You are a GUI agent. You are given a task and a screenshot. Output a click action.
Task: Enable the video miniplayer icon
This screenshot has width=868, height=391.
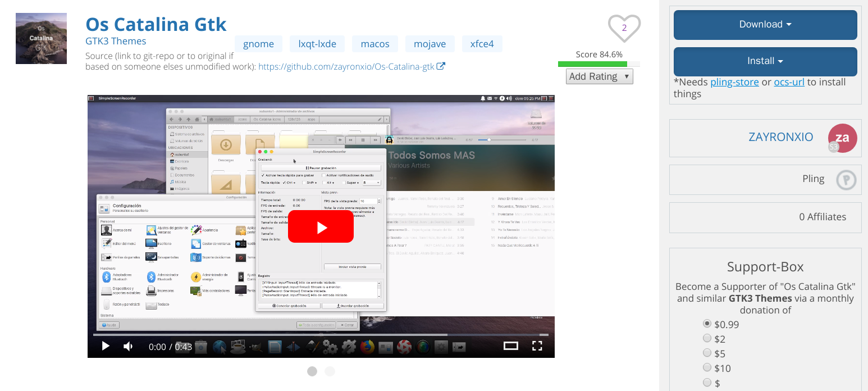click(510, 347)
